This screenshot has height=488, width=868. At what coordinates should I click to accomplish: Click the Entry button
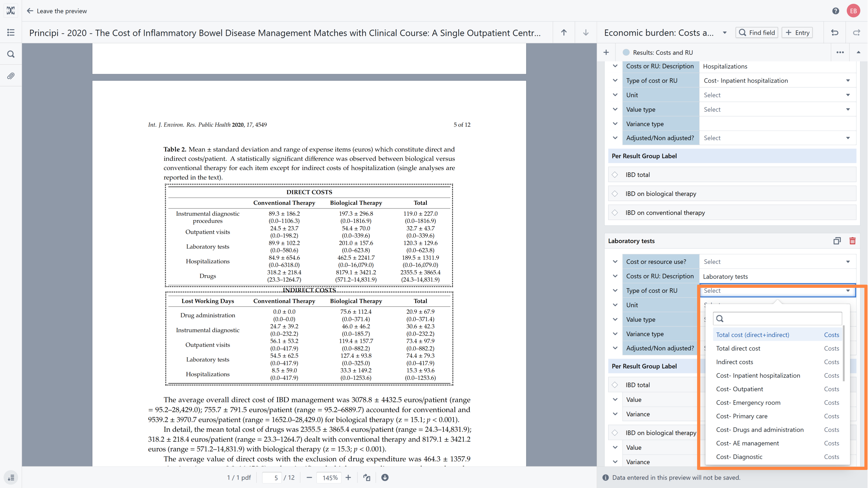(797, 33)
